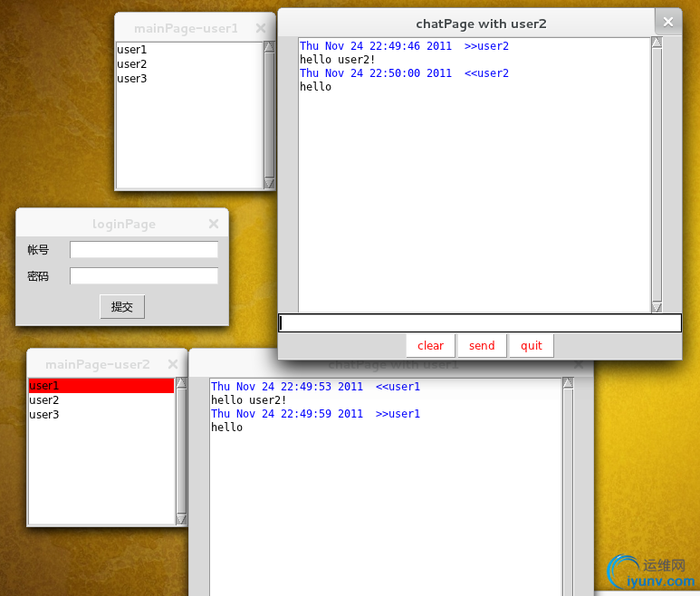Click the 提交 submit button on loginPage

122,307
